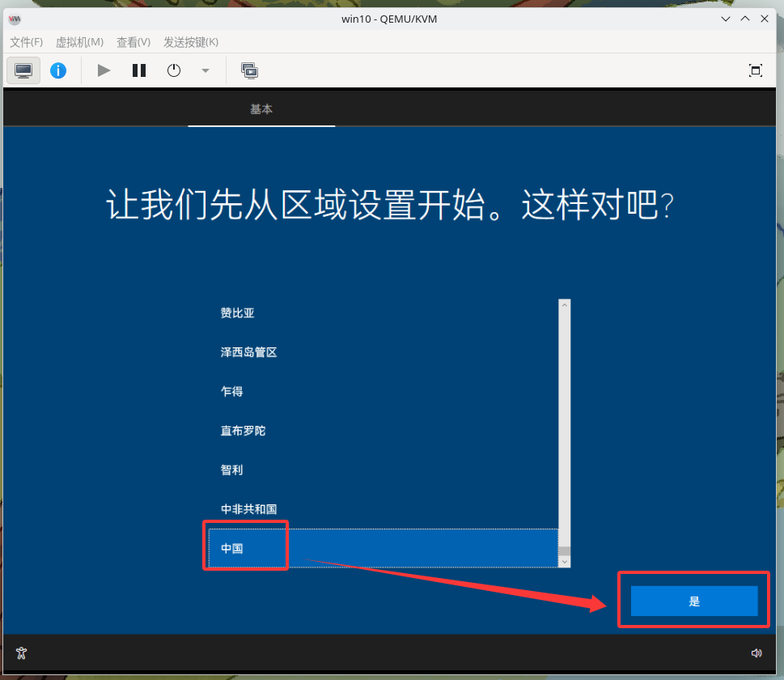Click the region list scroll down arrow
Screen dimensions: 784x680
point(565,562)
